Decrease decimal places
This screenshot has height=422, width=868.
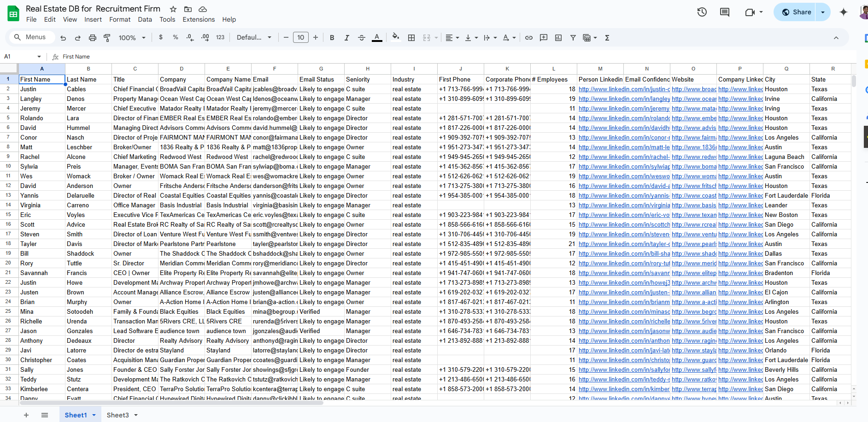coord(190,38)
